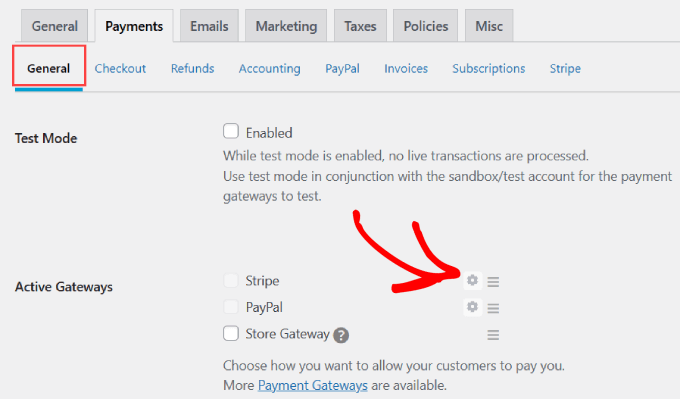Grab the Stripe row reorder handle

click(x=493, y=281)
